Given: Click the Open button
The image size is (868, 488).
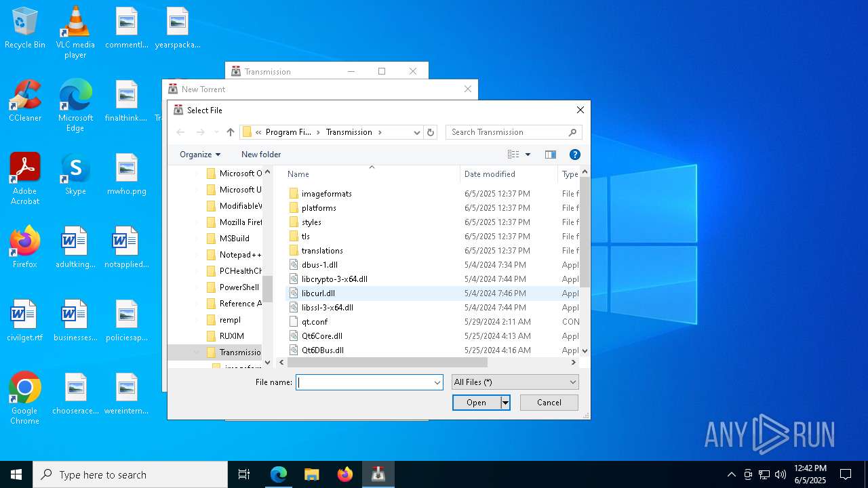Looking at the screenshot, I should (477, 403).
